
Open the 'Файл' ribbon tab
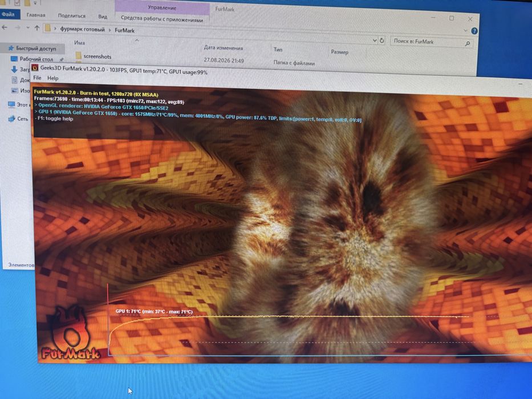tap(9, 14)
